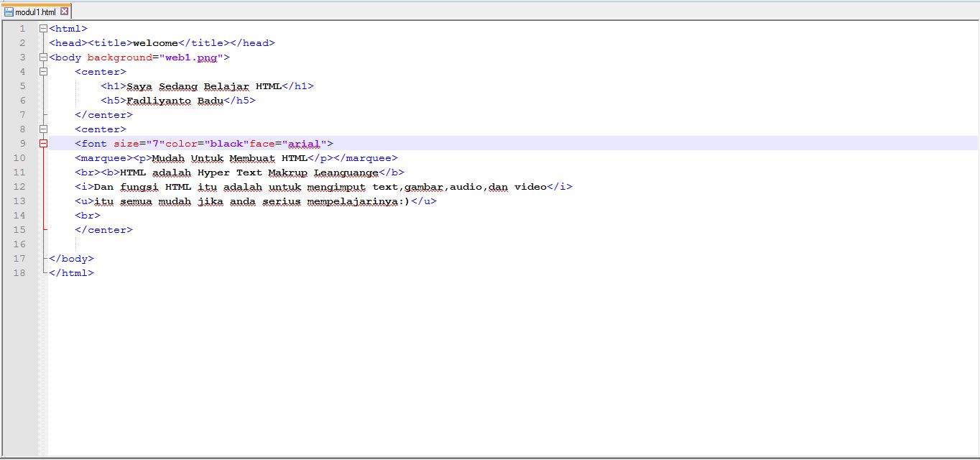Screen dimensions: 980x460
Task: Click line number 5 in the margin
Action: tap(22, 86)
